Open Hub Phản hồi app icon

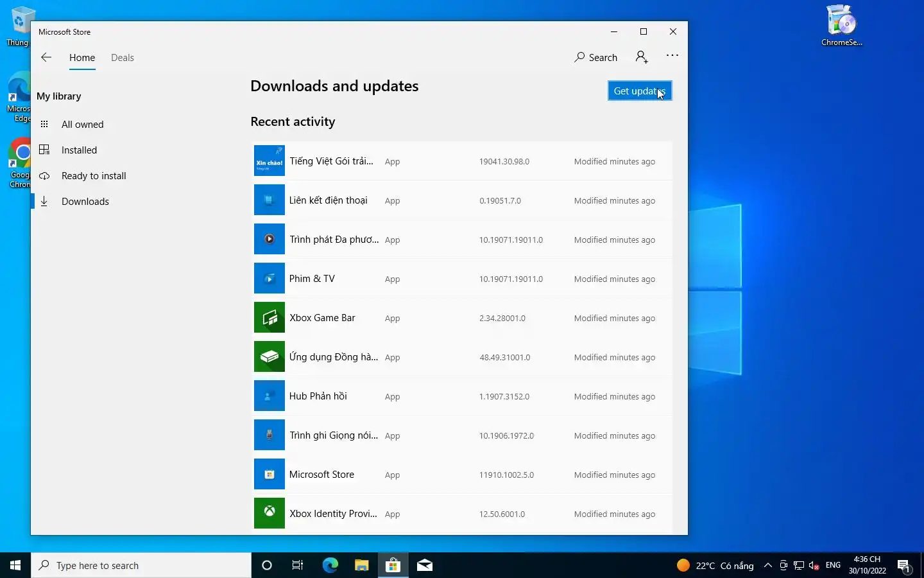tap(269, 396)
